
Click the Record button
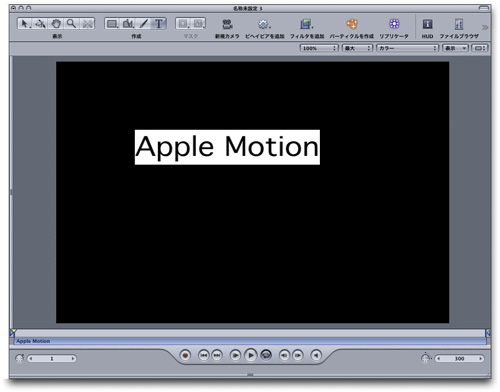[185, 355]
